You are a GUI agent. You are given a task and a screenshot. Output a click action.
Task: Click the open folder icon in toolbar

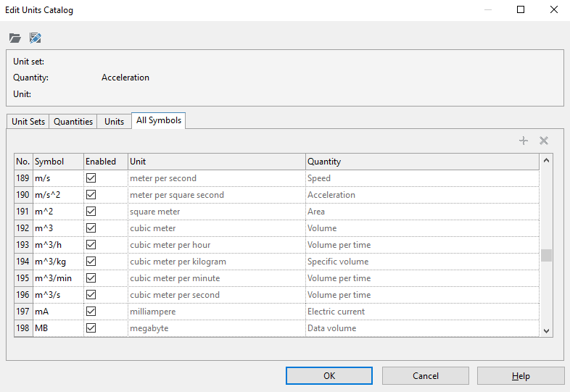tap(15, 38)
